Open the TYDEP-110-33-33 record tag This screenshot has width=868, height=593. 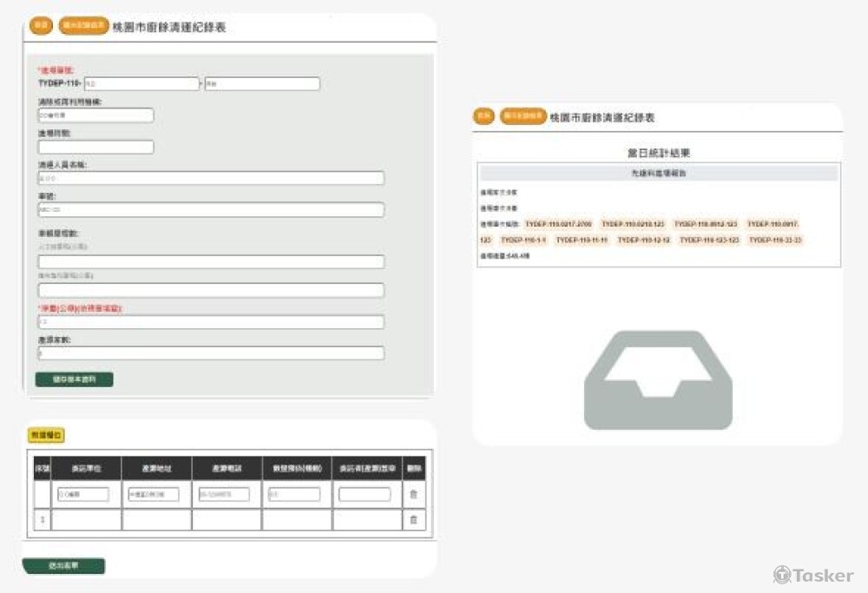coord(774,240)
